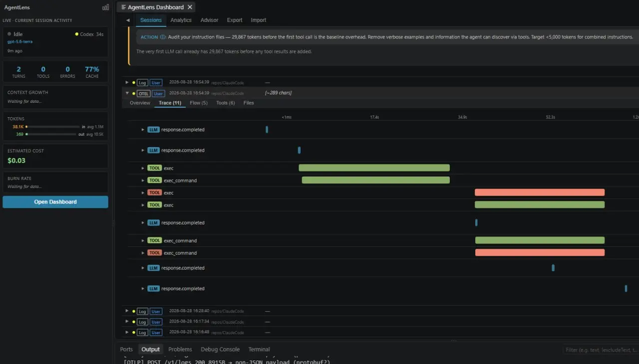Click the dashboard tab icon before AgentLens Dashboard
This screenshot has width=639, height=364.
123,7
